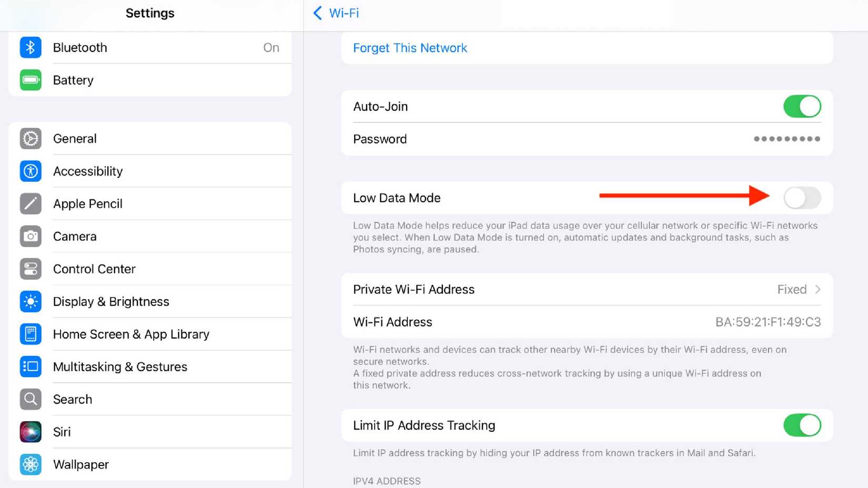Viewport: 868px width, 488px height.
Task: Tap Wi-Fi Address BA:59:21:F1:49:C3 value
Action: 768,322
